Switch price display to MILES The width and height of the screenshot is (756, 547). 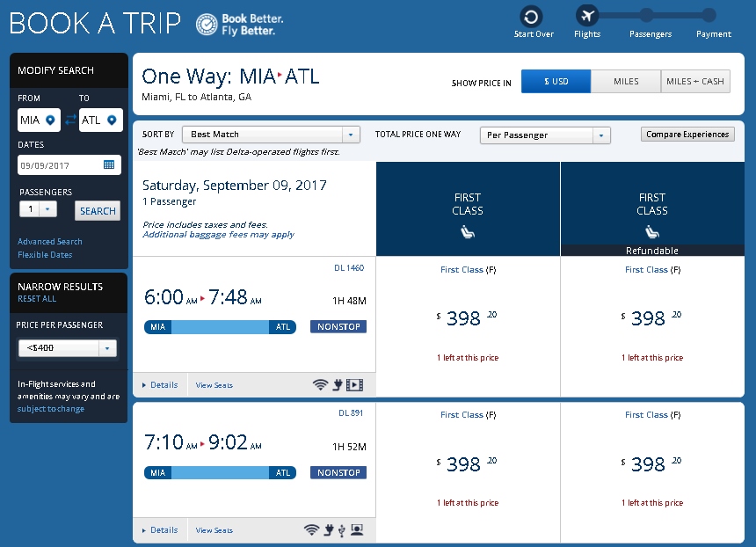[626, 82]
